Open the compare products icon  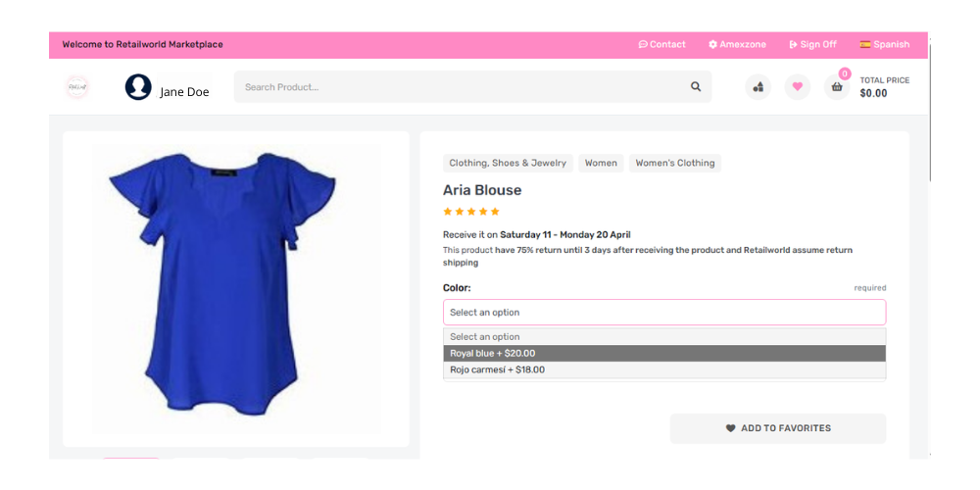coord(758,87)
